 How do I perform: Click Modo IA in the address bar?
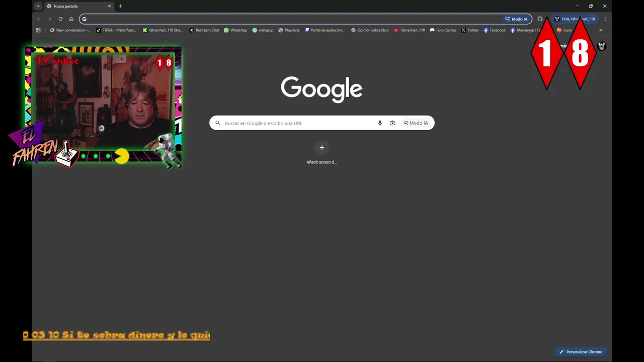point(517,19)
